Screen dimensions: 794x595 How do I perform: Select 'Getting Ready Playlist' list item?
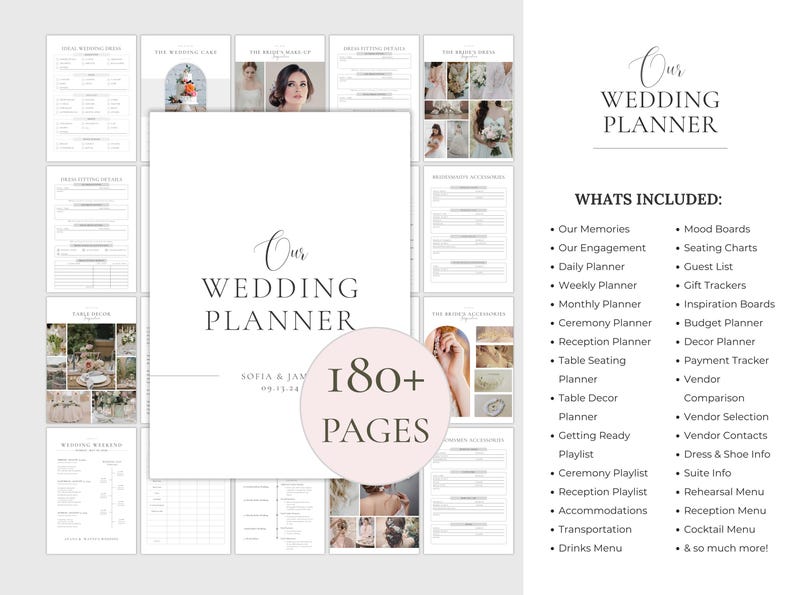(x=593, y=445)
